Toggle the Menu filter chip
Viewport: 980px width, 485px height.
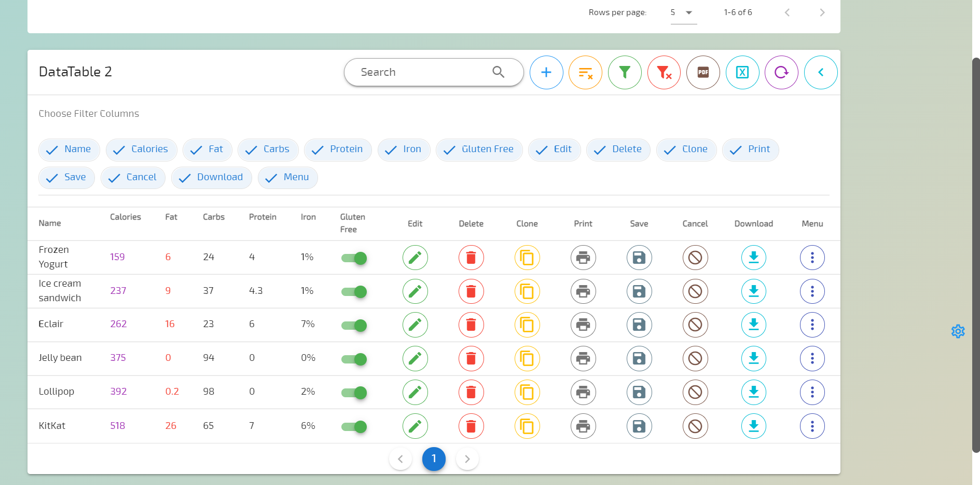coord(288,178)
